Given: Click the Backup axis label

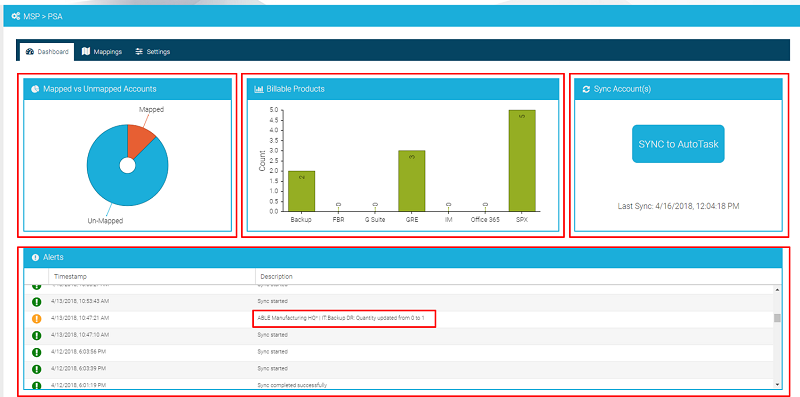Looking at the screenshot, I should [x=301, y=220].
